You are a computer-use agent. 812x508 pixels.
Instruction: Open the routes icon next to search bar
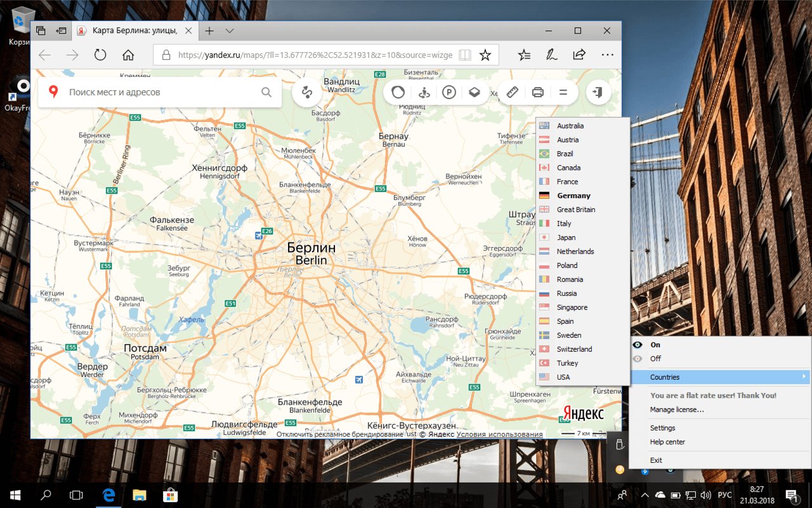(307, 92)
